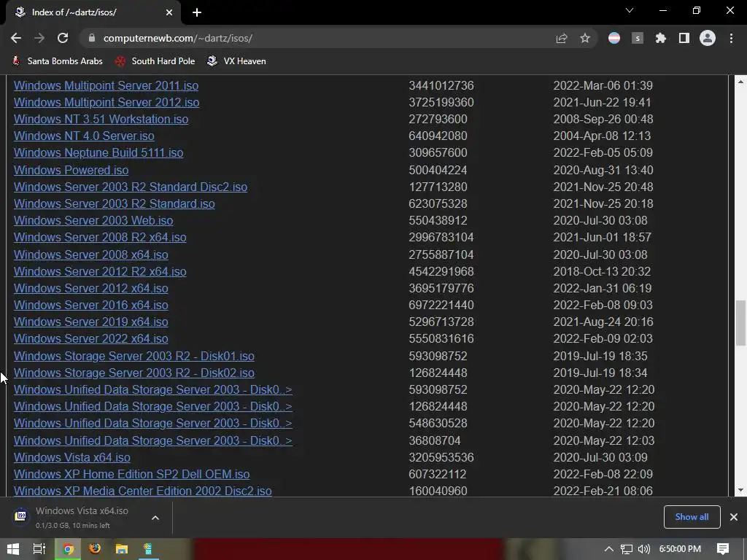Viewport: 747px width, 560px height.
Task: Expand download item options chevron
Action: (155, 518)
